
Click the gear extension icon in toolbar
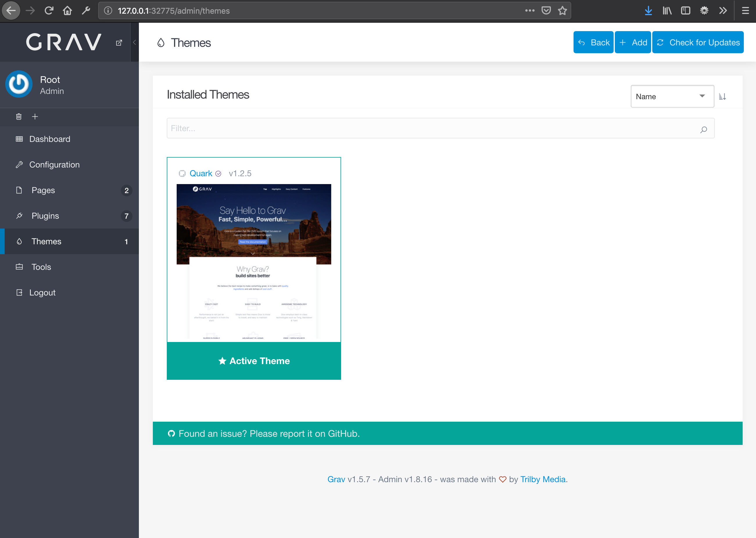tap(704, 10)
